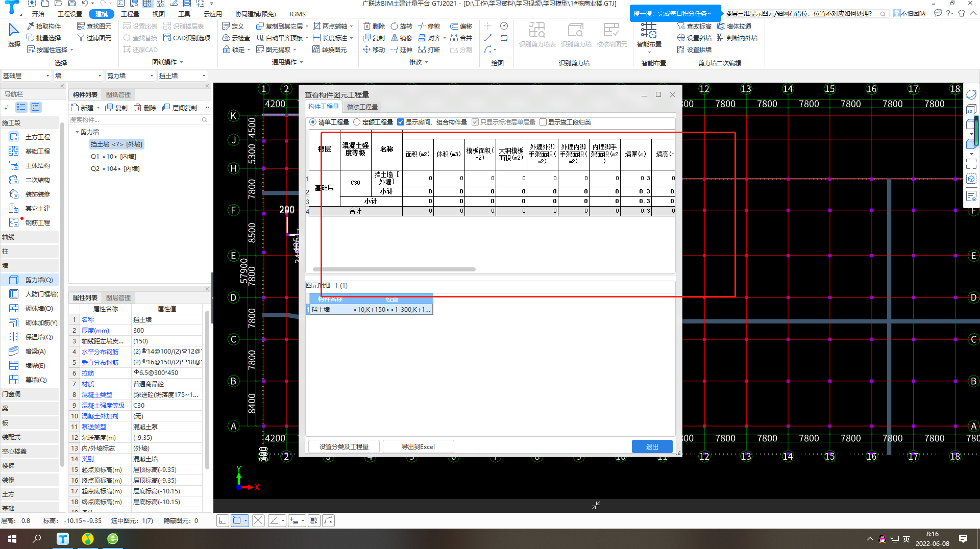Click the taskbar search icon
980x549 pixels.
tap(37, 539)
